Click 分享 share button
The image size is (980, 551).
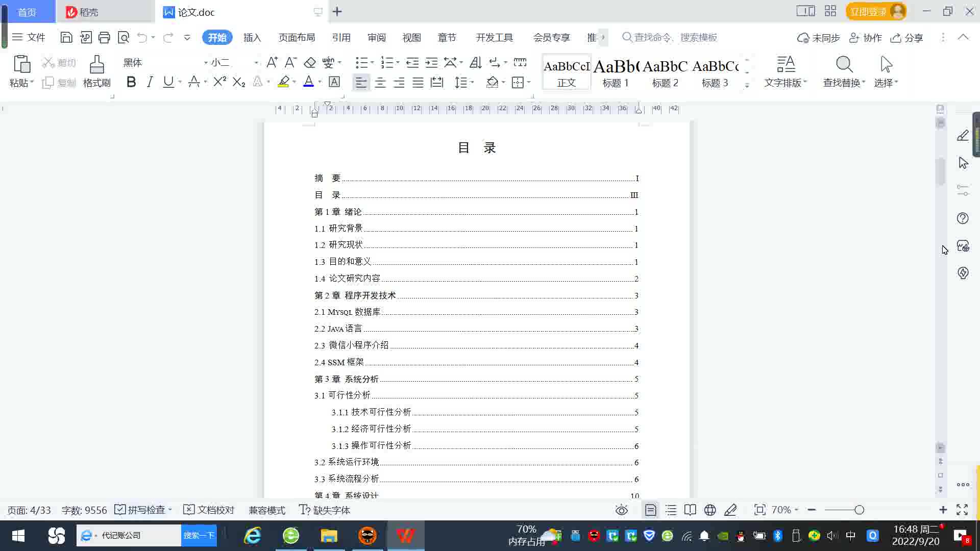coord(907,38)
